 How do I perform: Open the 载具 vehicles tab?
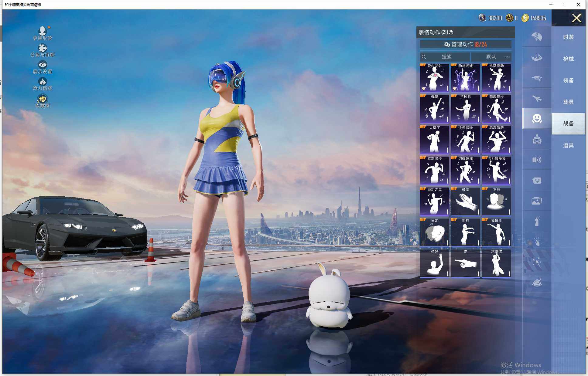(568, 102)
